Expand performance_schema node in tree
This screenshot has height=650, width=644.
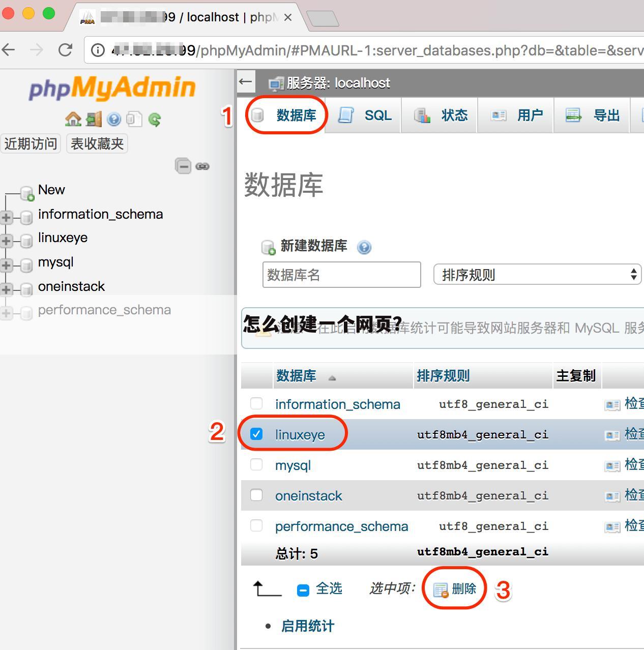pyautogui.click(x=6, y=313)
